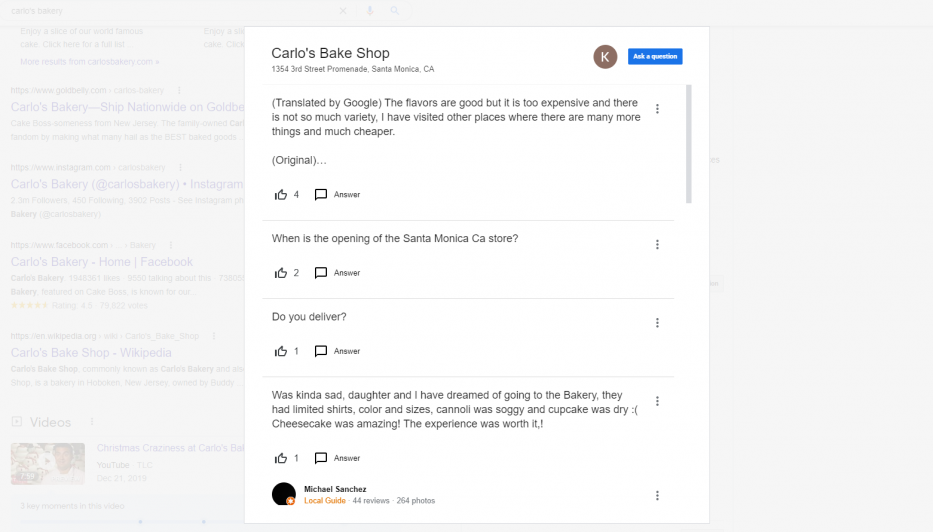The width and height of the screenshot is (933, 532).
Task: Click the search magnifier icon
Action: (395, 11)
